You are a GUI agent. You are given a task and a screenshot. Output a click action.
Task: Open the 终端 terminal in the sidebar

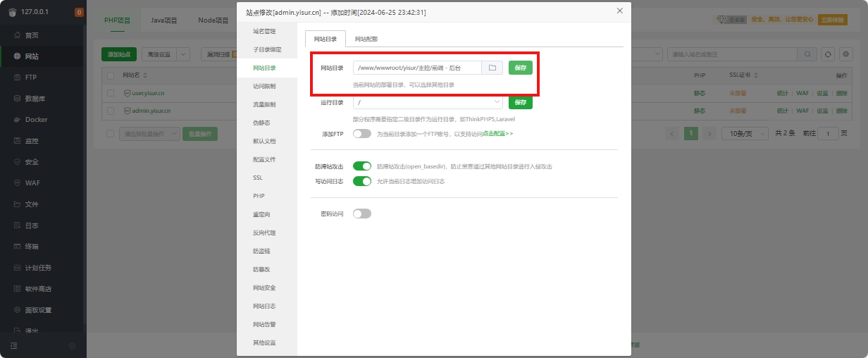[17, 247]
